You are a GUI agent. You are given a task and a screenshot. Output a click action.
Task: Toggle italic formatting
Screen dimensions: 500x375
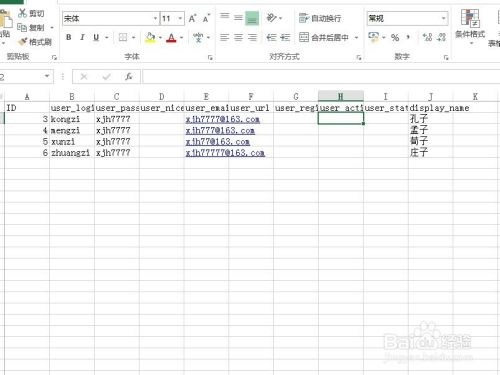pyautogui.click(x=82, y=37)
